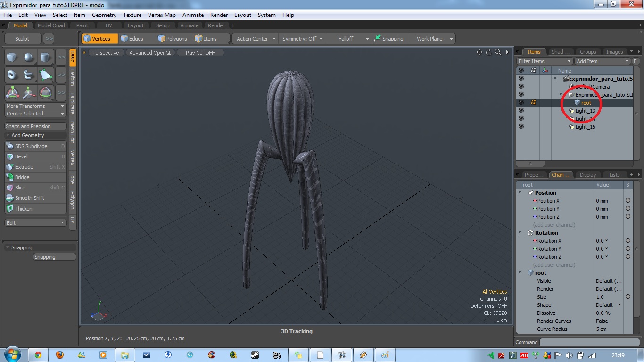
Task: Launch Firefox from the Windows taskbar
Action: click(60, 355)
